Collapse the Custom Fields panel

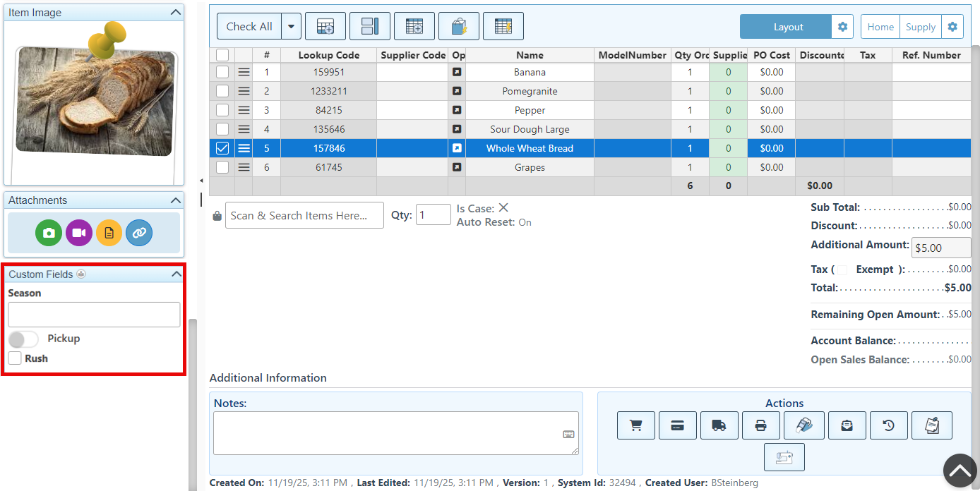pos(175,274)
